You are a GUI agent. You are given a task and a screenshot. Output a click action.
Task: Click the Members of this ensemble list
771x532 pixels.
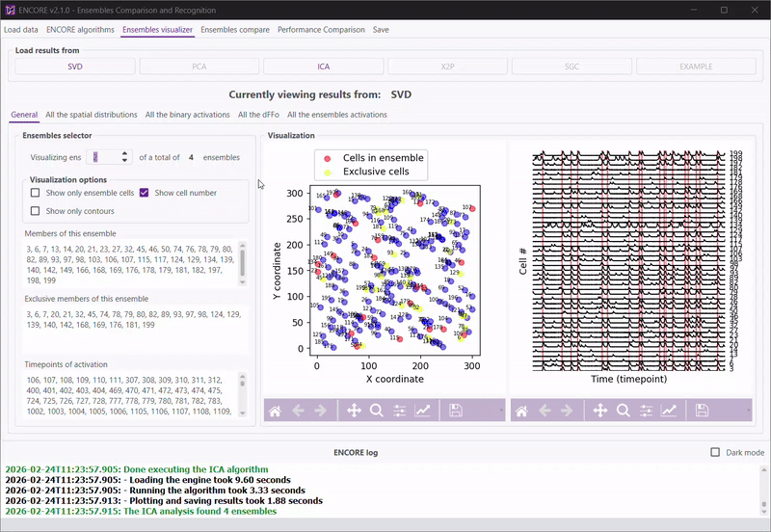pos(130,264)
